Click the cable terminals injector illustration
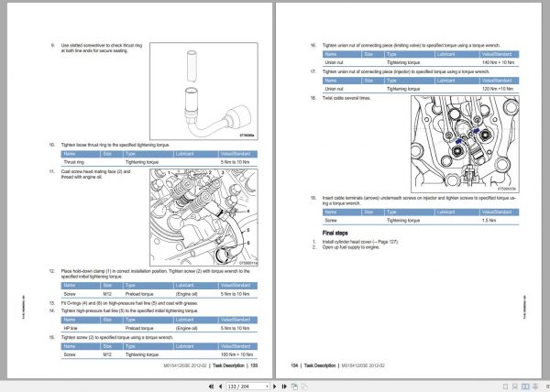Viewport: 550px width, 392px height. pyautogui.click(x=465, y=144)
